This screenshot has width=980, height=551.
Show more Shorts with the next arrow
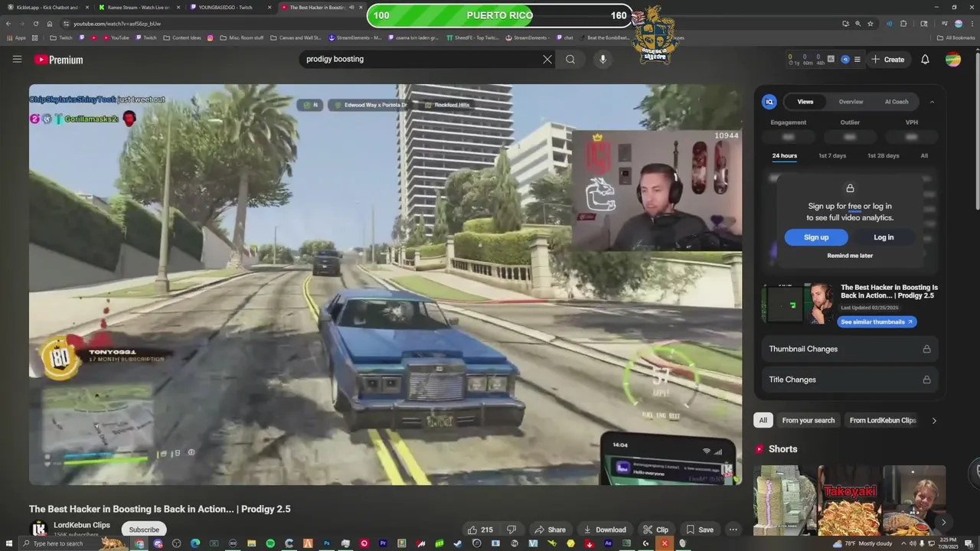[943, 522]
